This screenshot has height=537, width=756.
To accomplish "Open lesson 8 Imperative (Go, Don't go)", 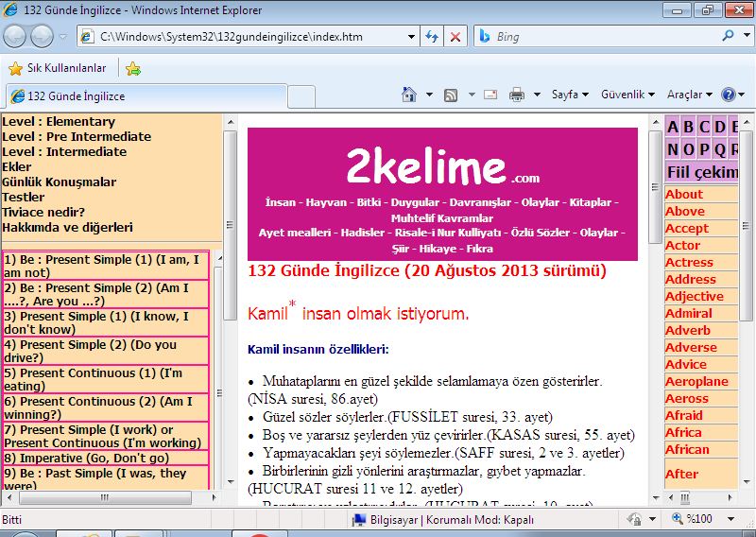I will click(x=106, y=458).
